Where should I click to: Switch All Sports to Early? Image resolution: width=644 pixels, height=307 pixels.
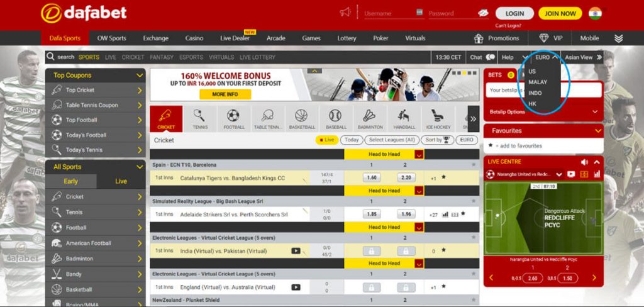[x=70, y=181]
